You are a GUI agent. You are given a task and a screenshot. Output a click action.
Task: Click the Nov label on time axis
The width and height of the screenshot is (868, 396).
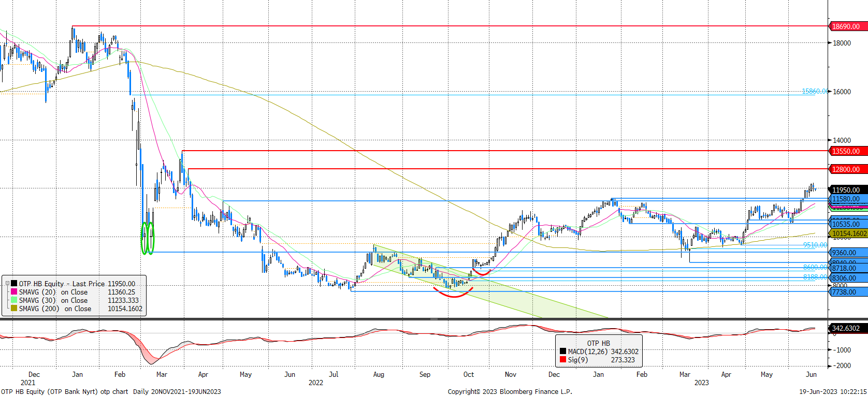point(510,374)
